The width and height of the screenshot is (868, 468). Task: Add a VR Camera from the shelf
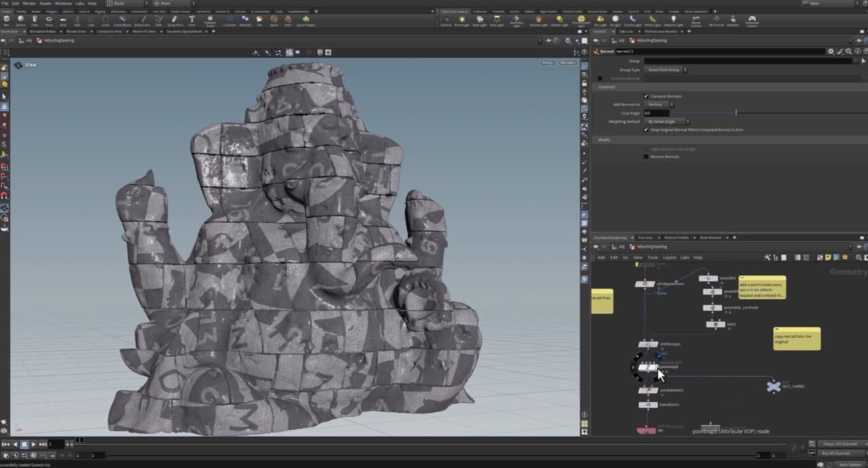pos(716,20)
